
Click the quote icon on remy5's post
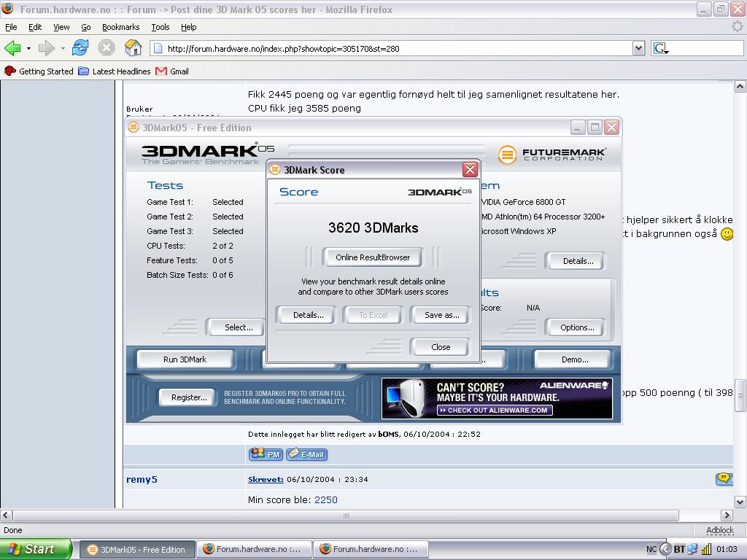pos(724,479)
